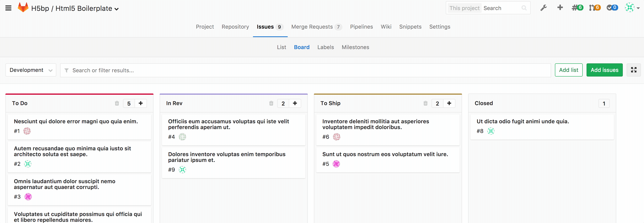Add new issue to In Rev list
The height and width of the screenshot is (223, 644).
point(295,103)
